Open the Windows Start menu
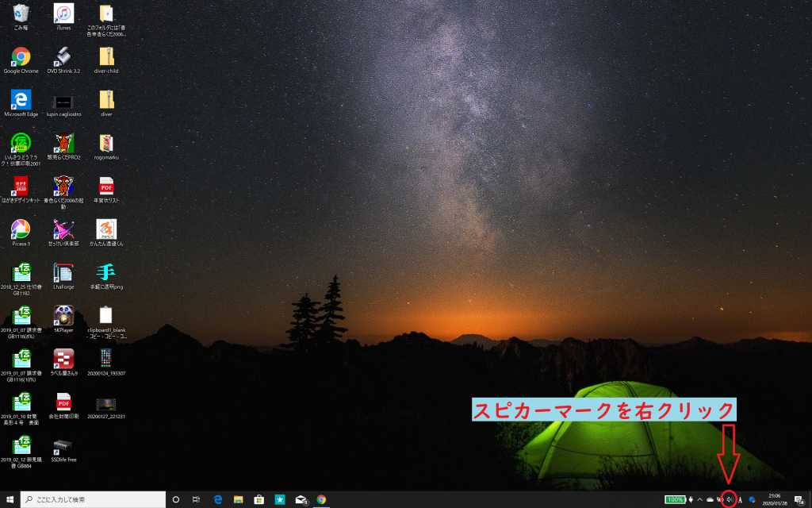The width and height of the screenshot is (812, 508). click(10, 500)
